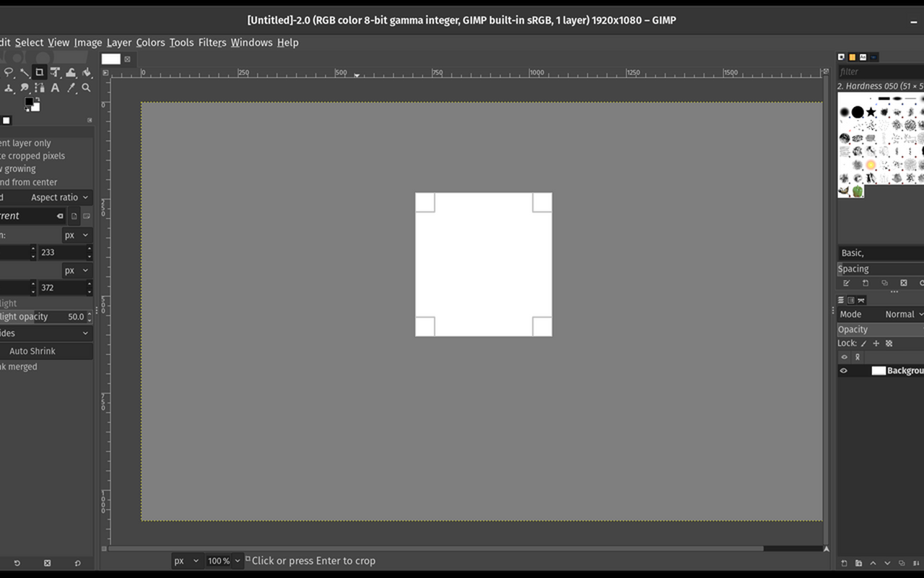
Task: Click the landscape orientation icon
Action: tap(87, 216)
